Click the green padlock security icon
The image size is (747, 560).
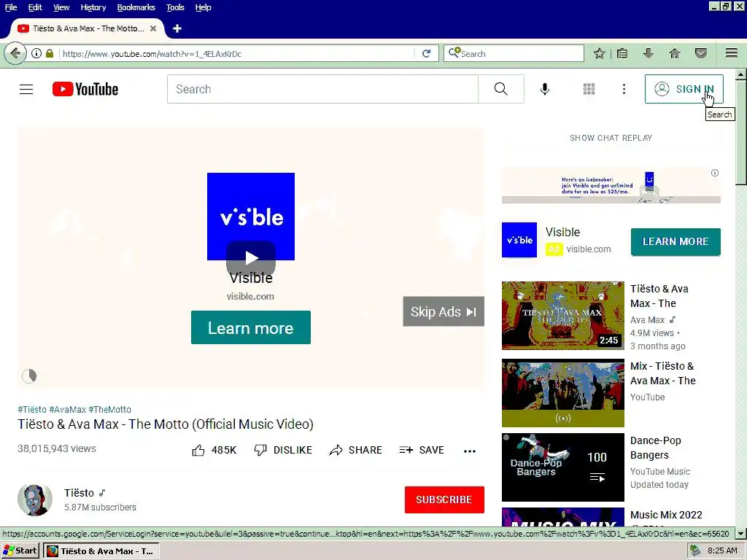pyautogui.click(x=50, y=53)
